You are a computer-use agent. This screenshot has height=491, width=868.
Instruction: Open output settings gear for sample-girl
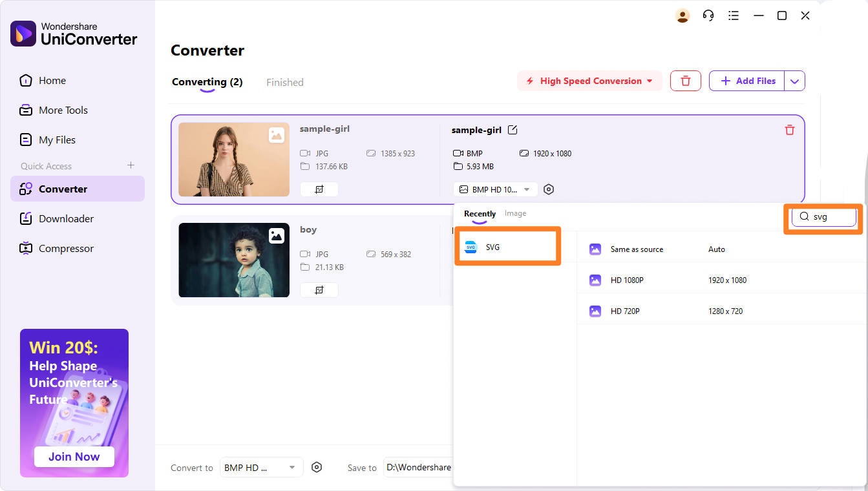549,189
